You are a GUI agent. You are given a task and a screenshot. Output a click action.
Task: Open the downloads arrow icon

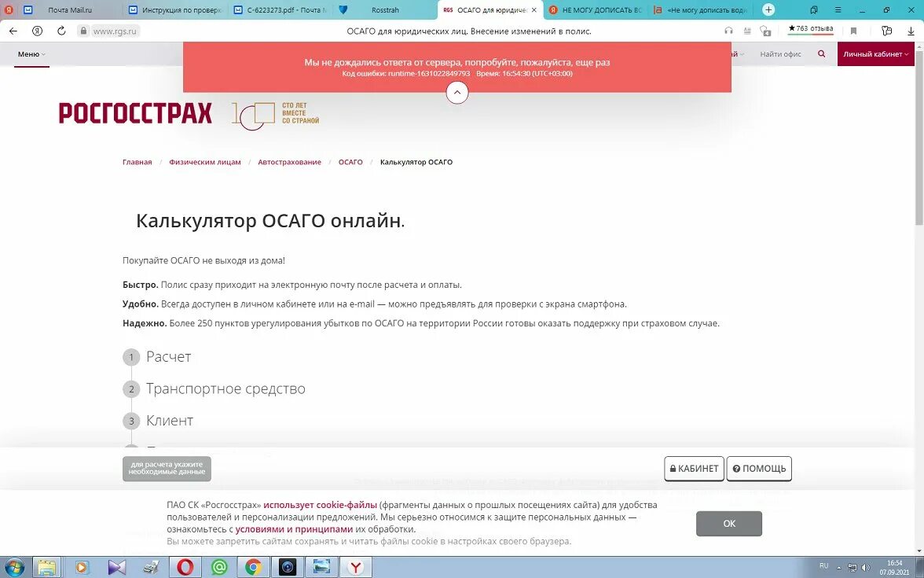911,31
